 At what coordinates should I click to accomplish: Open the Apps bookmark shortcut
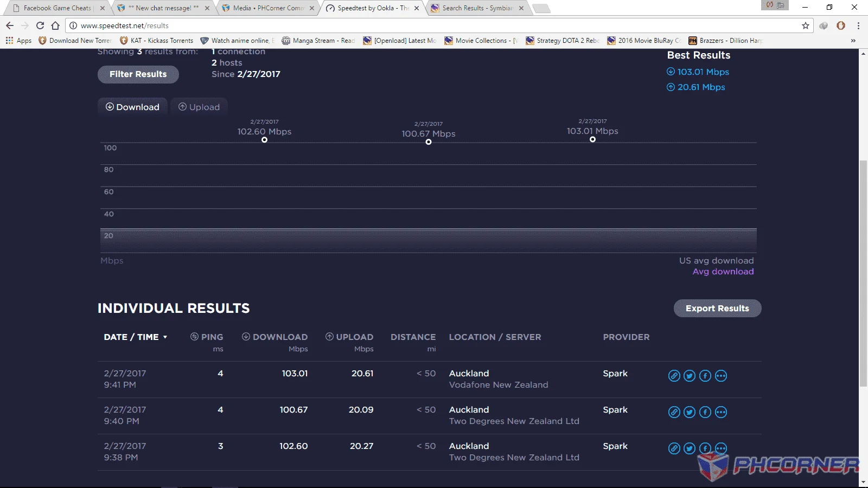pos(19,41)
